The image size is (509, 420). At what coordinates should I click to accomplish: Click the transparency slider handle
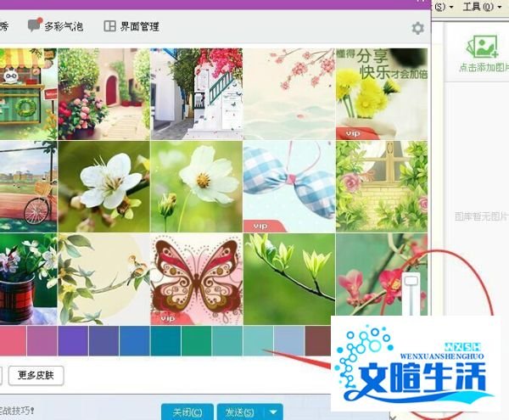click(x=411, y=280)
